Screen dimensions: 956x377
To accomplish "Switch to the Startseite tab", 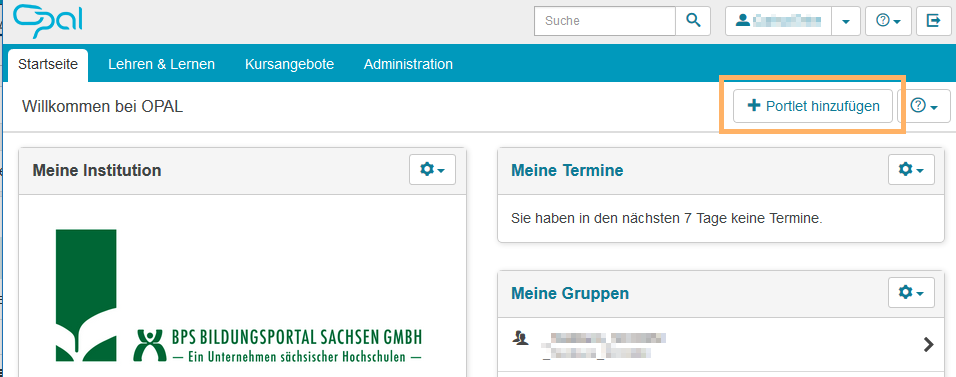I will click(x=48, y=64).
